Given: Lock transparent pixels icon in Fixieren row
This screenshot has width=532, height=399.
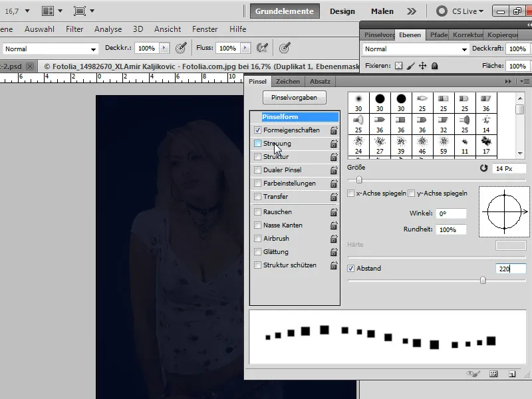Looking at the screenshot, I should 398,66.
